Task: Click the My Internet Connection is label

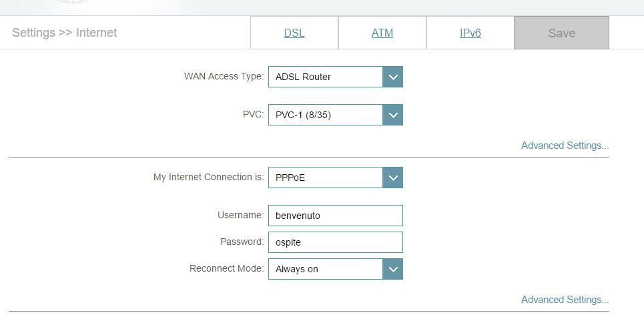Action: coord(208,178)
